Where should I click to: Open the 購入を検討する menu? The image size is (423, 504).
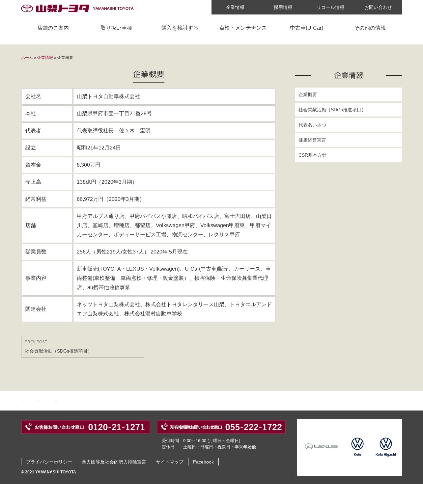[x=180, y=28]
